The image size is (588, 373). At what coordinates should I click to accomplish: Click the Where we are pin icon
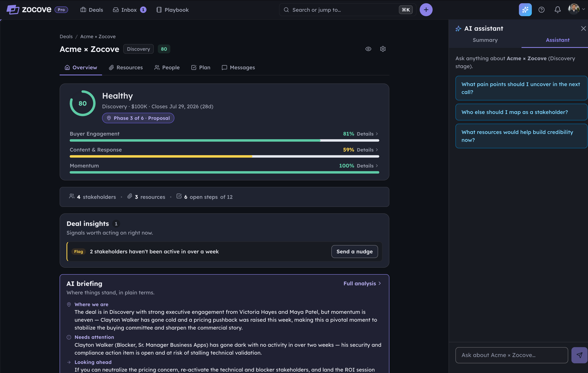click(69, 305)
